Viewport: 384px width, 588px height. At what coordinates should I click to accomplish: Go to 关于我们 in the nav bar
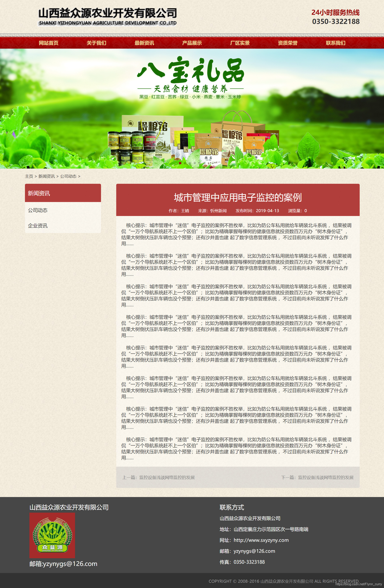click(x=97, y=43)
